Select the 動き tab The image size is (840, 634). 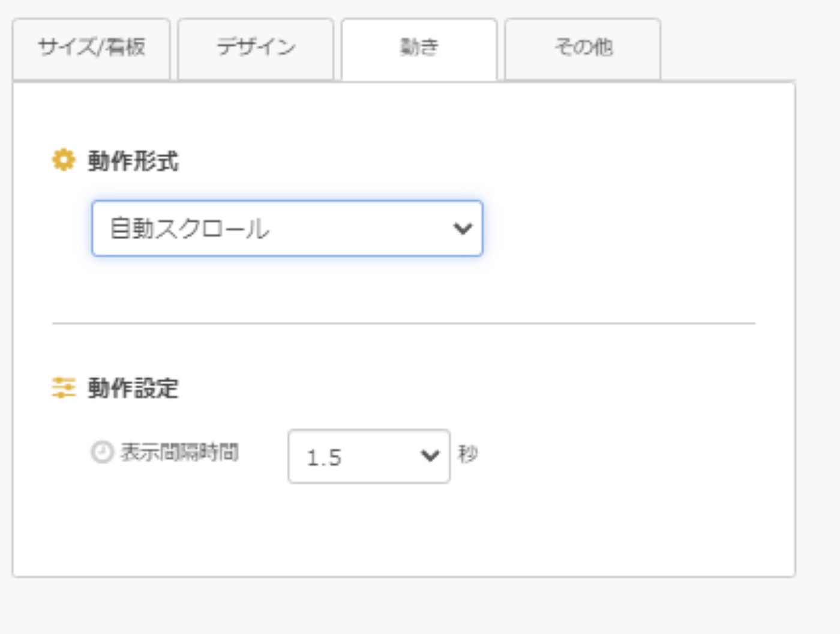click(419, 49)
